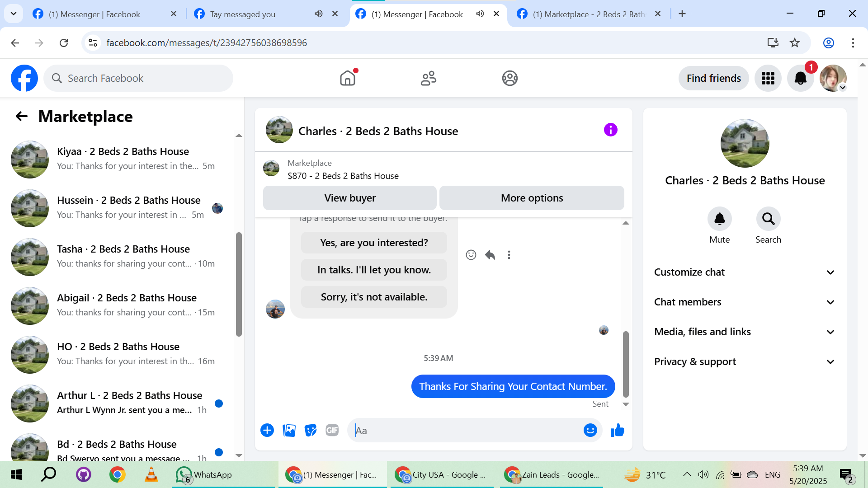Open the Arthur L · 2 Beds 2 Baths House chat
This screenshot has width=868, height=488.
point(118,403)
